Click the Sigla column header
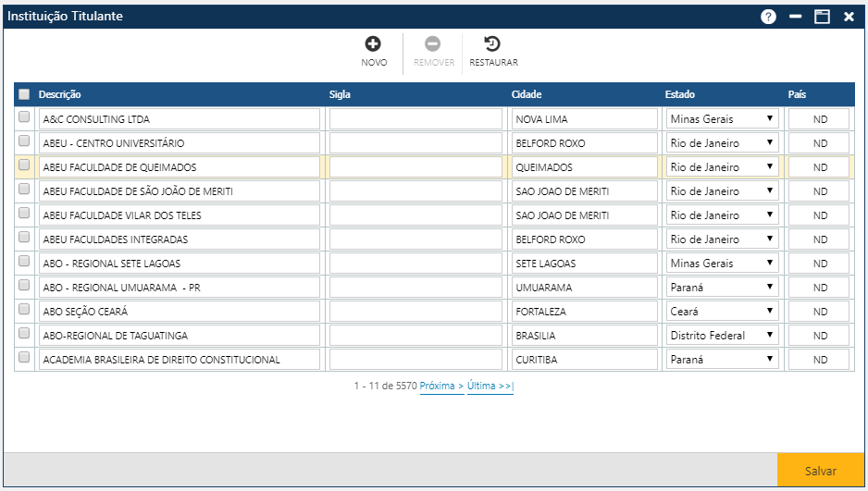The height and width of the screenshot is (491, 868). [x=340, y=94]
